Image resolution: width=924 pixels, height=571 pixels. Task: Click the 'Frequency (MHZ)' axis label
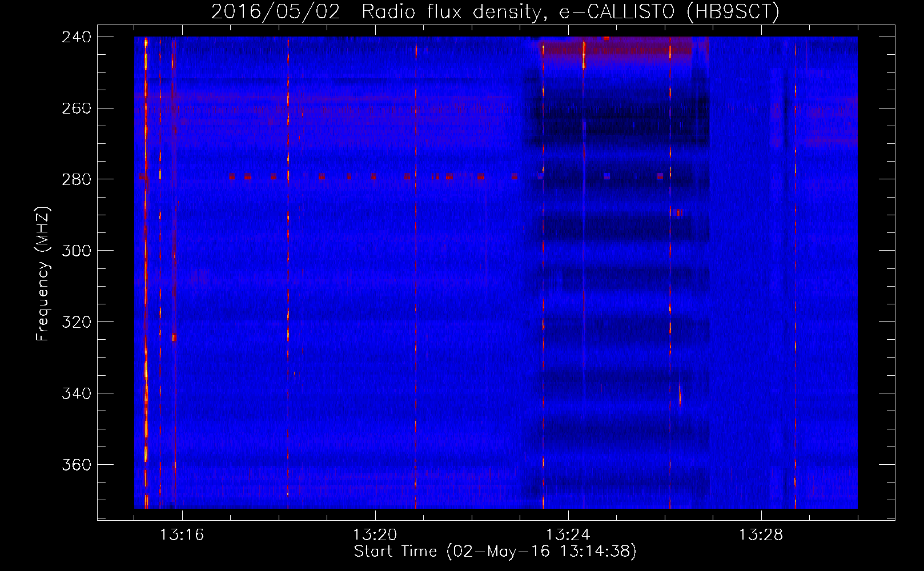point(43,274)
